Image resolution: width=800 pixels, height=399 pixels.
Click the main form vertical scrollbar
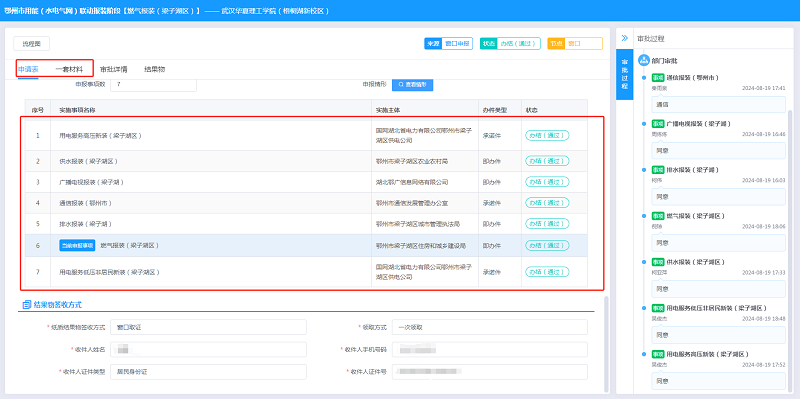coord(606,343)
